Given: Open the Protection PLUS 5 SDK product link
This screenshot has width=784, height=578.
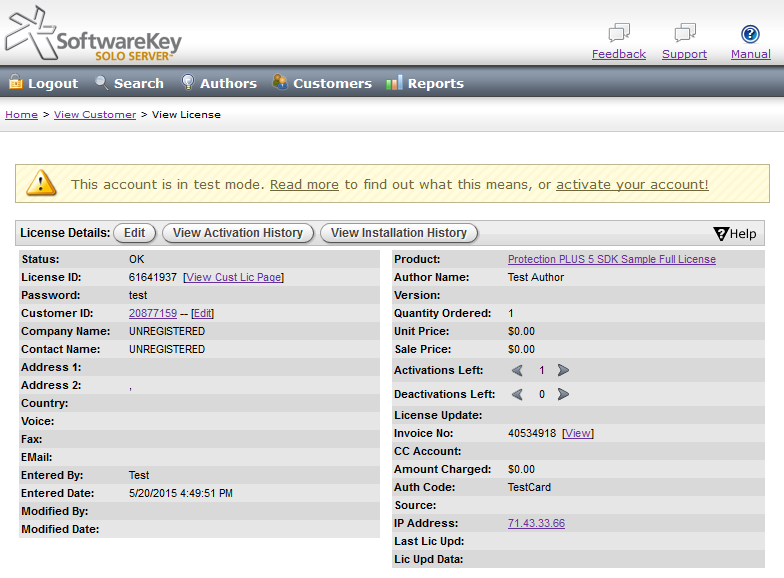Looking at the screenshot, I should pyautogui.click(x=611, y=260).
